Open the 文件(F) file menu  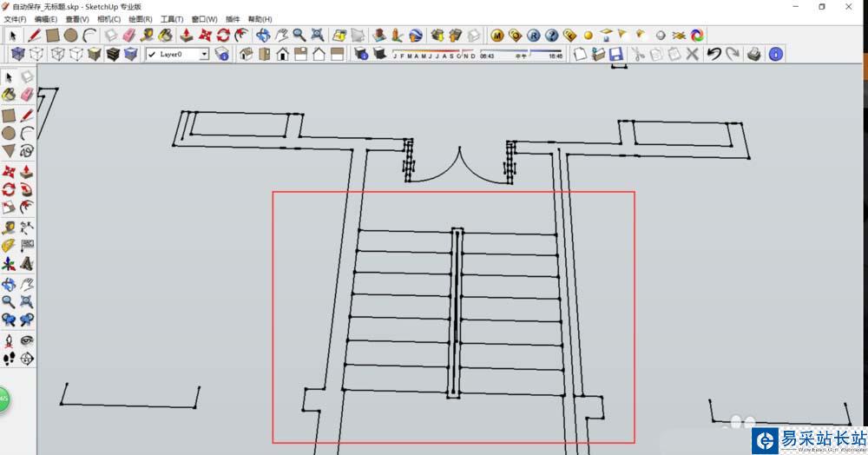tap(16, 19)
